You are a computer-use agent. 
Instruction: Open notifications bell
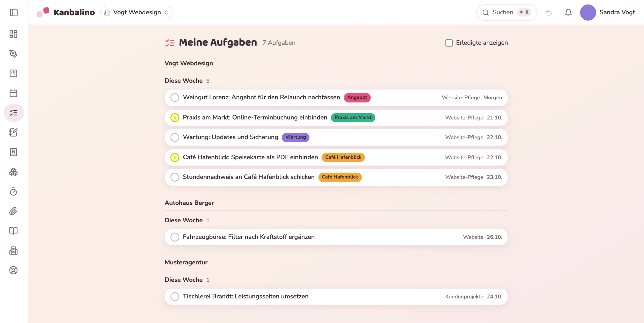568,12
